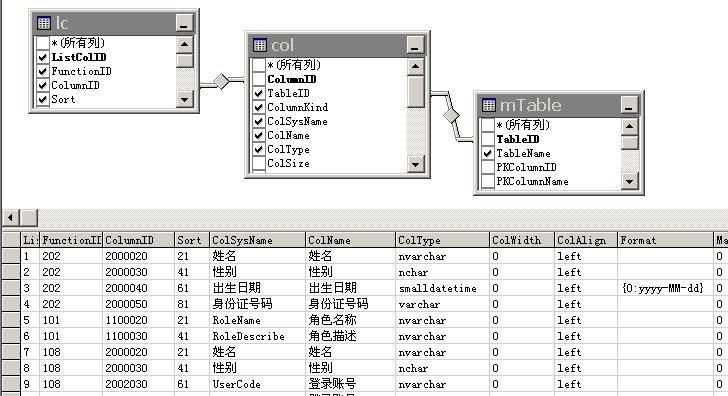Click lc table scroll up arrow
728x396 pixels.
click(x=184, y=45)
